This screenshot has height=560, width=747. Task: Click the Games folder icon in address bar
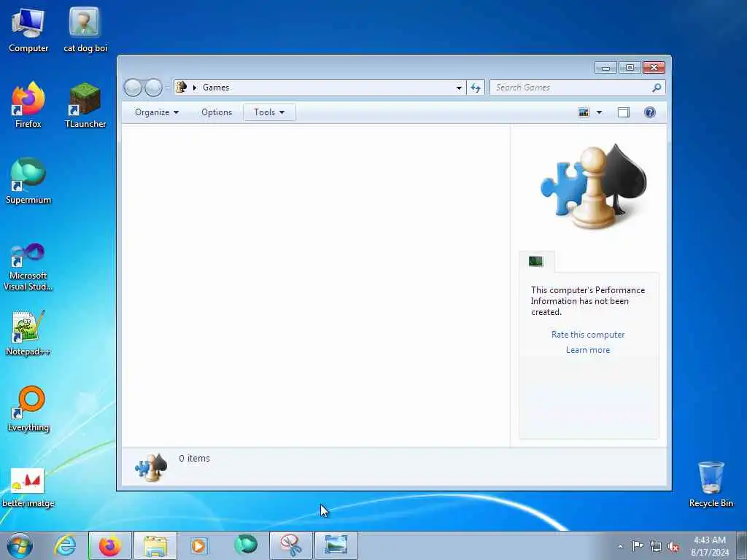pyautogui.click(x=181, y=87)
